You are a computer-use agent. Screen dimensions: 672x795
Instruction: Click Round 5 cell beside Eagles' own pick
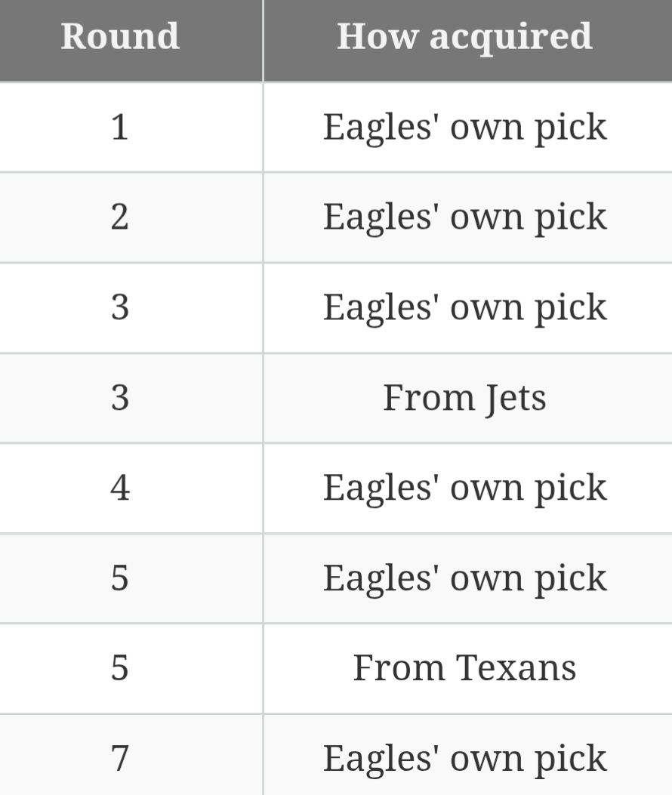120,578
